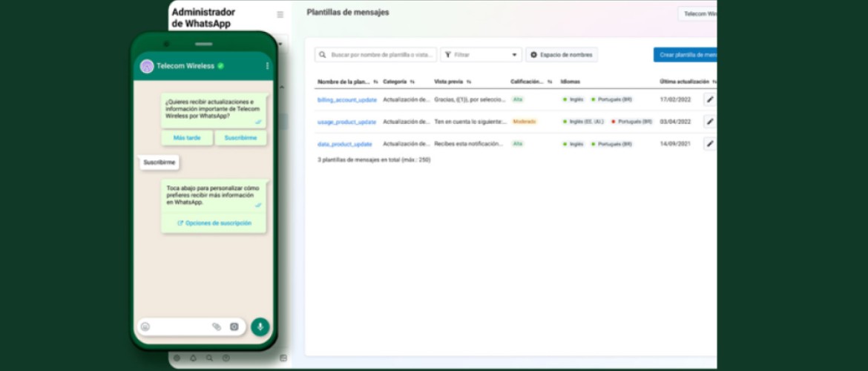The image size is (868, 371).
Task: Click Português (BR) with red dot in usage_product_update row
Action: pos(631,121)
